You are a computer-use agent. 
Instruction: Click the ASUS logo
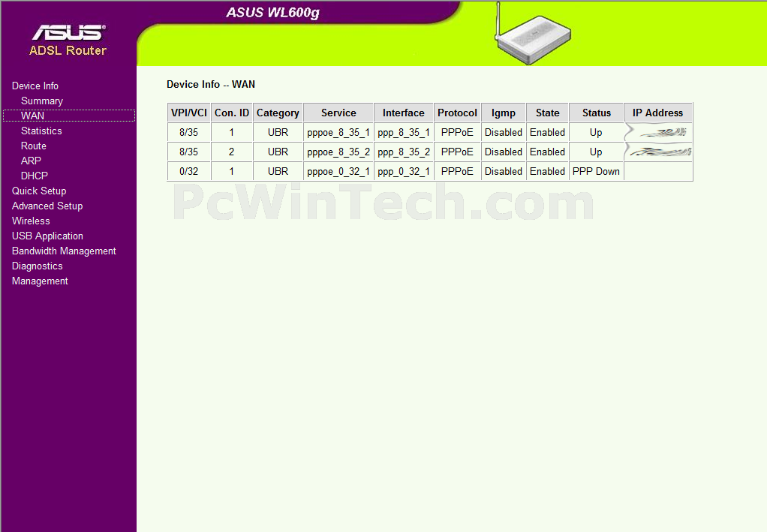coord(69,32)
